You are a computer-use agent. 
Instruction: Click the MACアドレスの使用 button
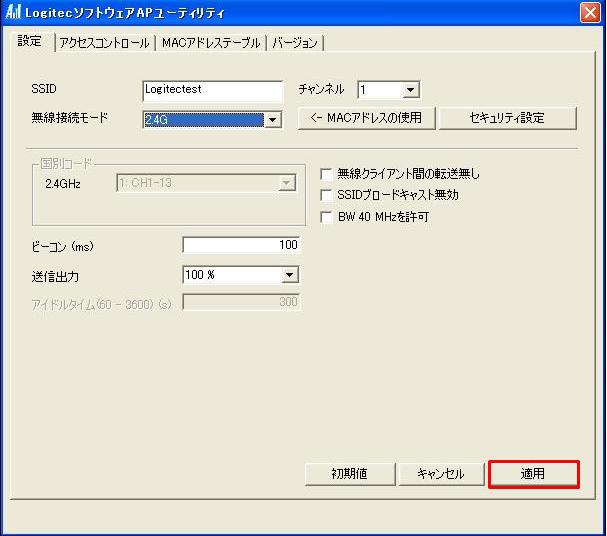tap(366, 118)
